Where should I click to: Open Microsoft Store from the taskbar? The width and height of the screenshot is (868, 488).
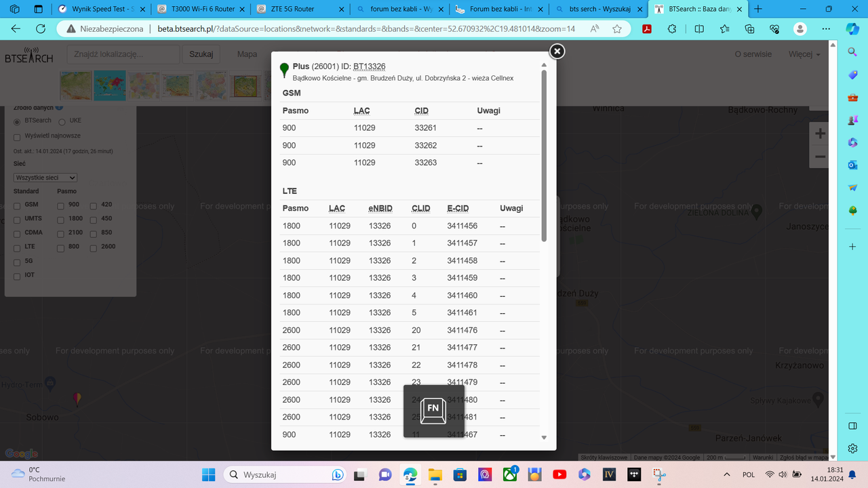(459, 474)
